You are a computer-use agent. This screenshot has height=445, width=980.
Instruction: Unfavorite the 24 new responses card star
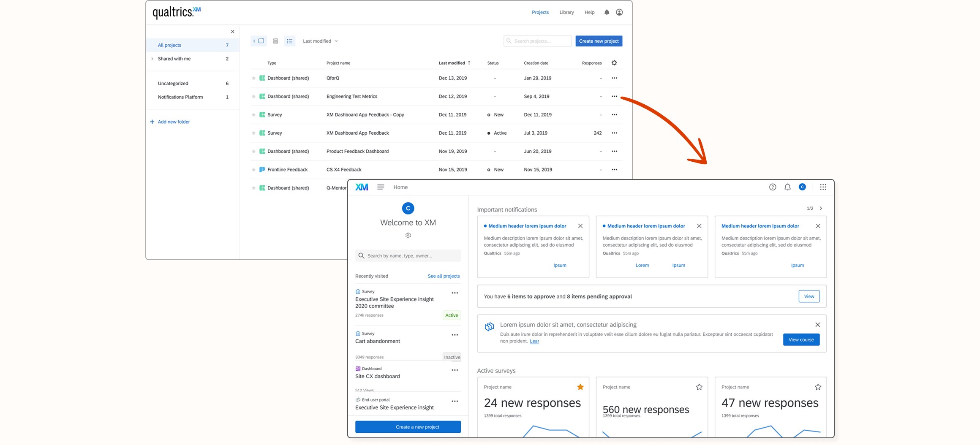[580, 387]
